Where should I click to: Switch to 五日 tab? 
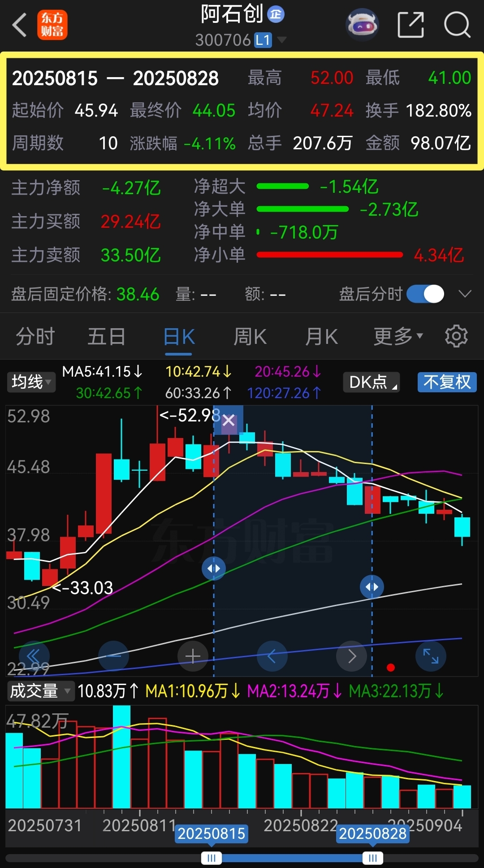(106, 336)
